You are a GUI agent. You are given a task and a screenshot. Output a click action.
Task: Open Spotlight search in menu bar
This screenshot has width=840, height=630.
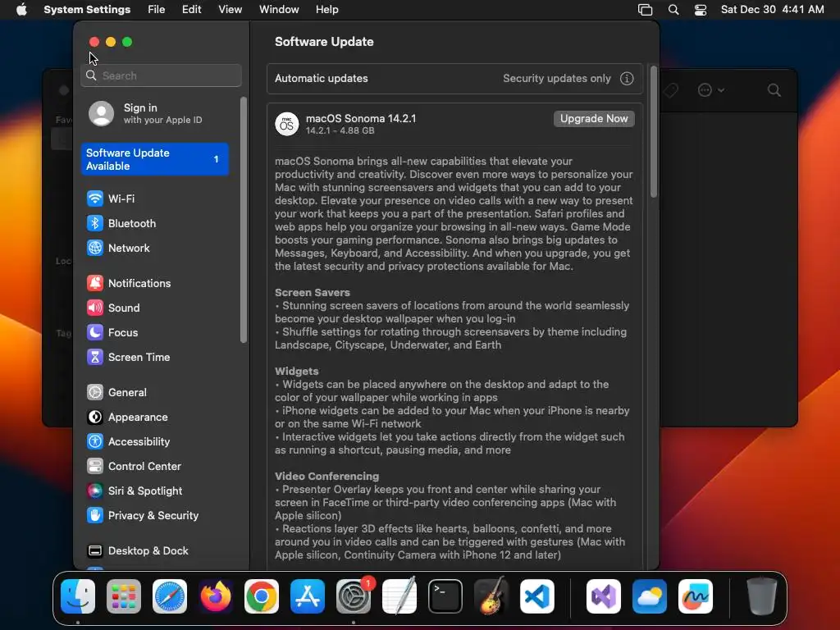point(673,10)
